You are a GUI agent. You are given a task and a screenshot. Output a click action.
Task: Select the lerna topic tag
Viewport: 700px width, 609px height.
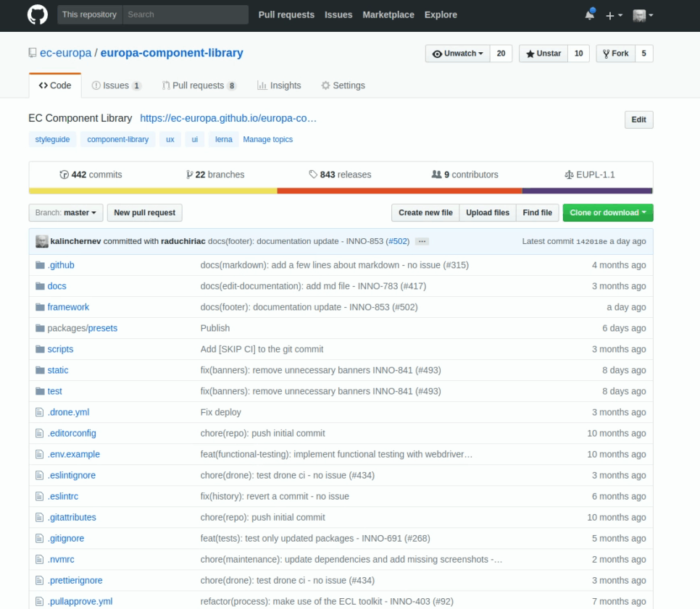tap(224, 139)
